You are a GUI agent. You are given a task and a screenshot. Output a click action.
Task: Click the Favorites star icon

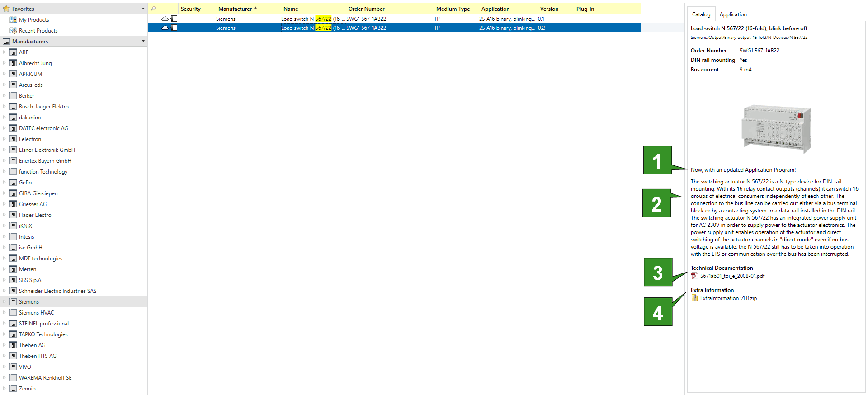coord(6,9)
